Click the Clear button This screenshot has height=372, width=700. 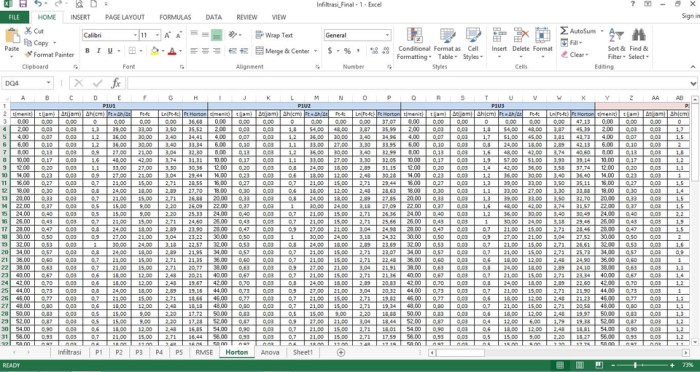click(575, 54)
